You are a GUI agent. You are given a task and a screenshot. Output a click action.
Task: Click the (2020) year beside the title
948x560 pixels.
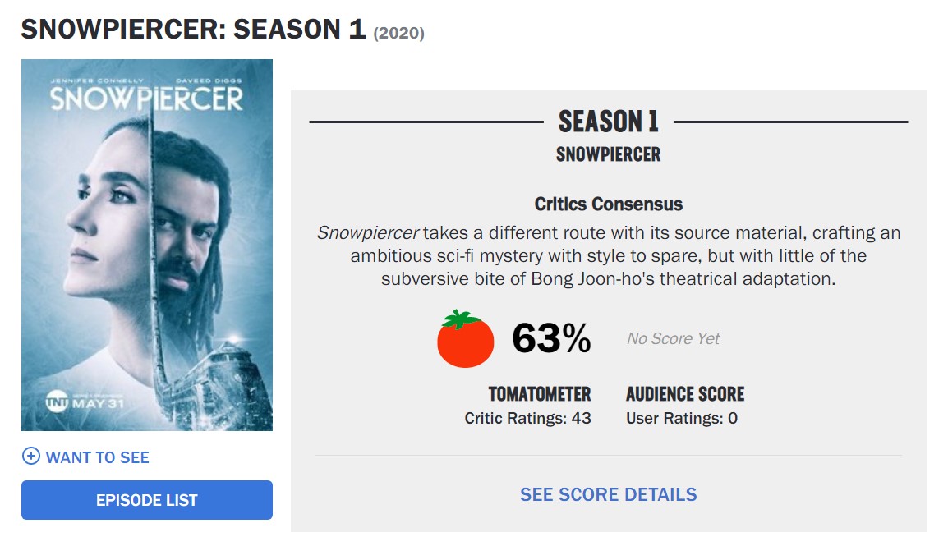tap(399, 34)
